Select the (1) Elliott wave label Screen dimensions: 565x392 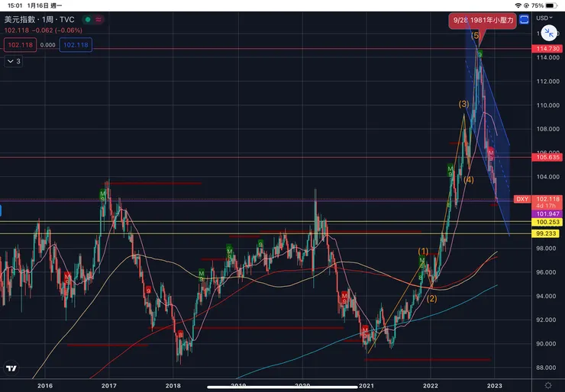424,251
